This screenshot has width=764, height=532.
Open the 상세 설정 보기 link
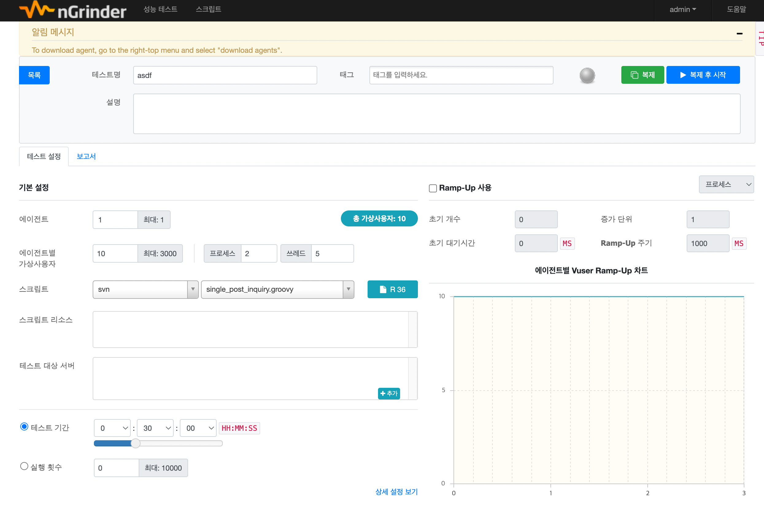(x=396, y=492)
